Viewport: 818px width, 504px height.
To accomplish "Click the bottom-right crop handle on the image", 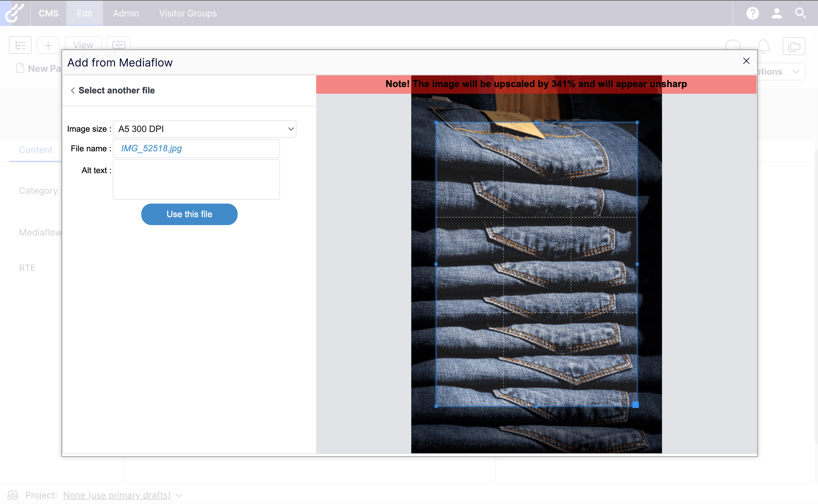I will [x=636, y=405].
